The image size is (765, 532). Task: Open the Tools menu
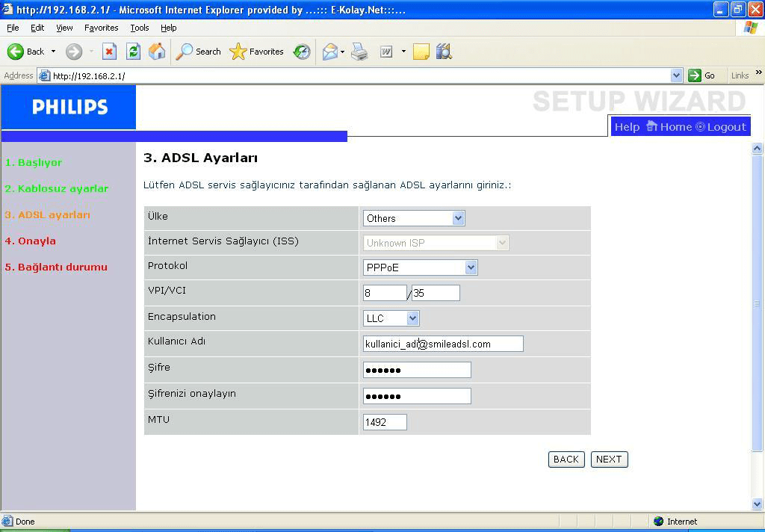[x=139, y=28]
